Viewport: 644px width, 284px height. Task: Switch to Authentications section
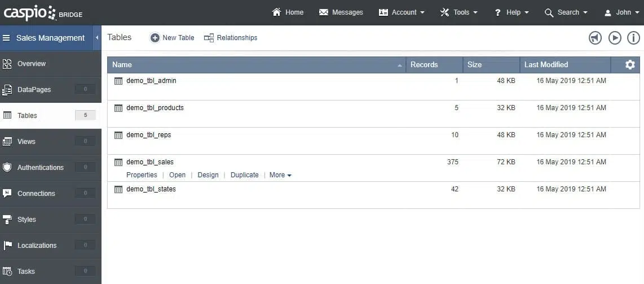pos(40,167)
